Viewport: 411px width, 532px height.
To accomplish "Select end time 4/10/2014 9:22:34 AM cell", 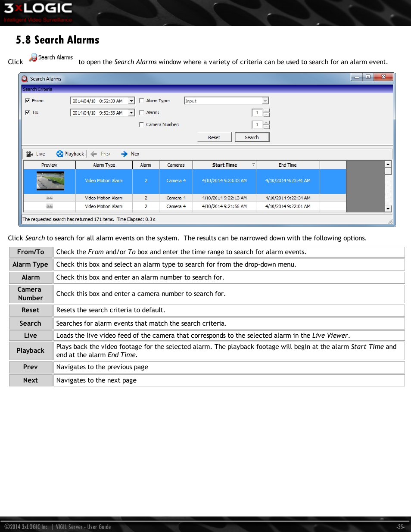I will click(x=288, y=198).
